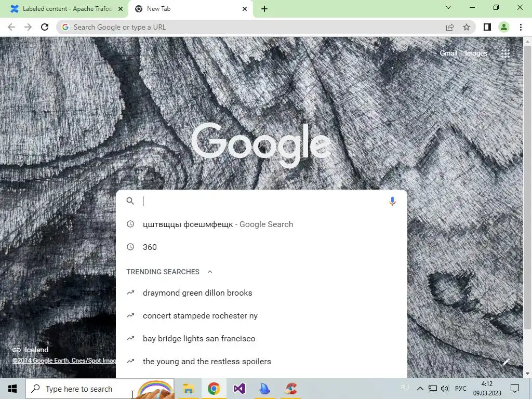
Task: Open the green profile avatar
Action: 504,27
